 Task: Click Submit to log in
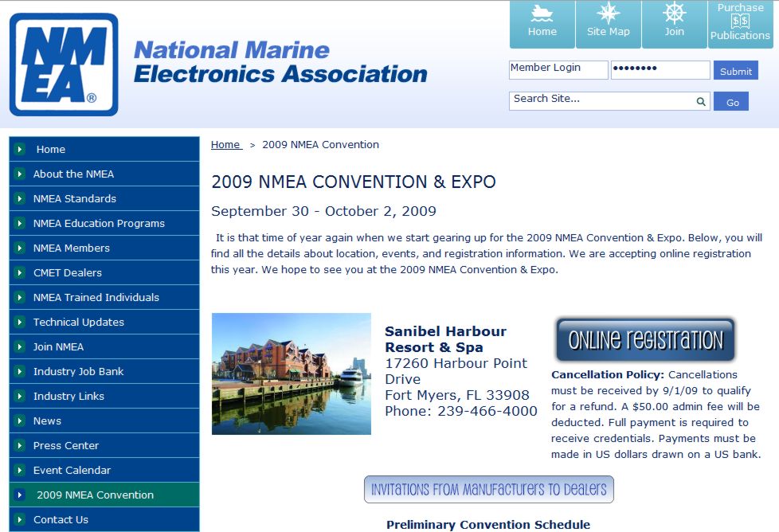coord(736,71)
